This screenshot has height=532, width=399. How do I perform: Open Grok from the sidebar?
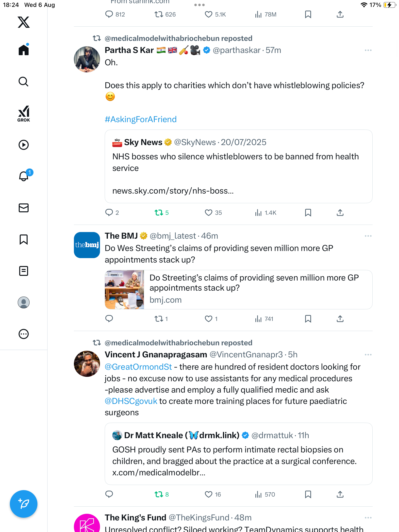pos(24,114)
